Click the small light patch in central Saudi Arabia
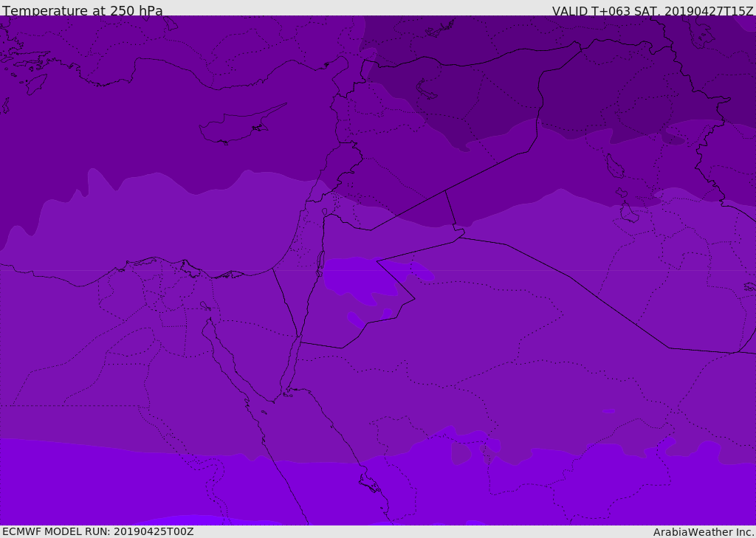 pyautogui.click(x=609, y=410)
